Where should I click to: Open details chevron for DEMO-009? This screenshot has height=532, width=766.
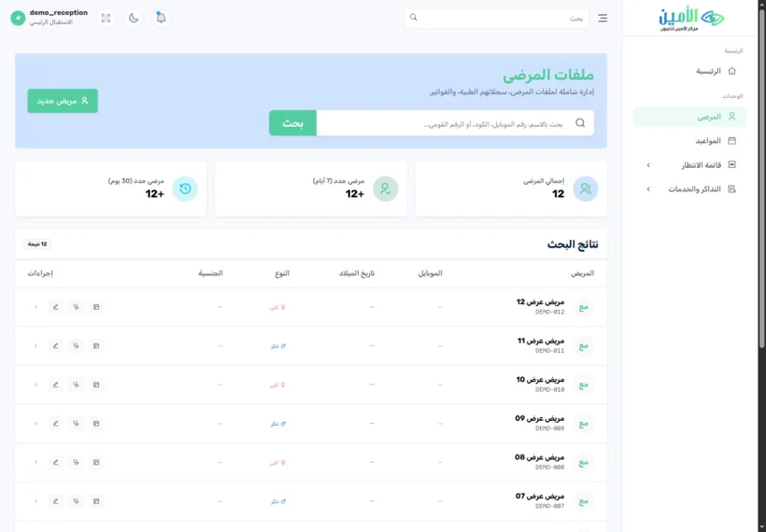click(35, 424)
